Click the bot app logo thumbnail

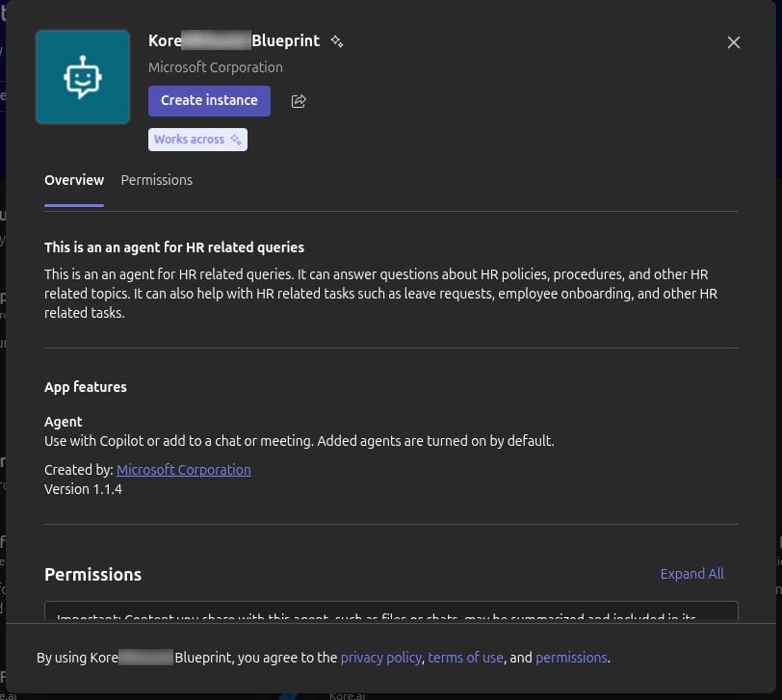coord(83,77)
